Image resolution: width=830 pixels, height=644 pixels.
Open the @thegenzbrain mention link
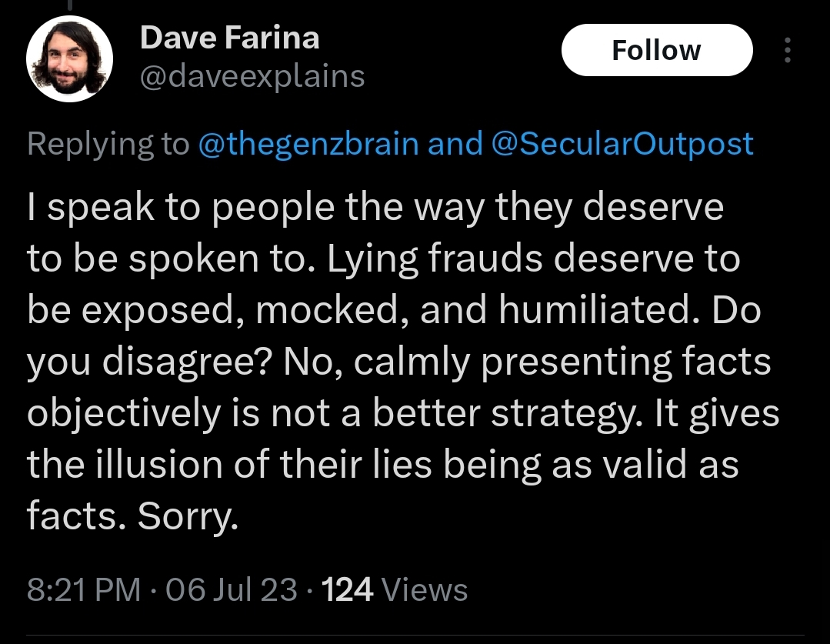(308, 144)
